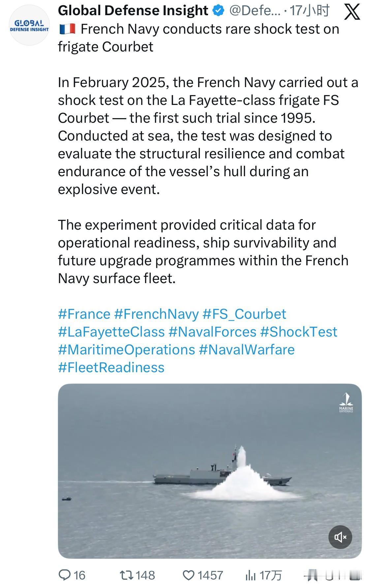Open the #ShockTest hashtag
Viewport: 371px width, 588px height.
point(299,332)
